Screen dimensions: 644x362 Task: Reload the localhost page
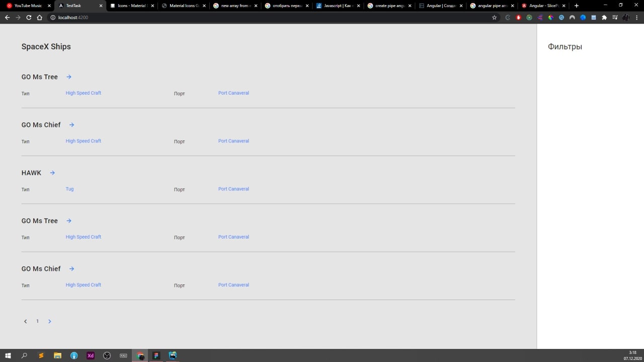pos(29,17)
